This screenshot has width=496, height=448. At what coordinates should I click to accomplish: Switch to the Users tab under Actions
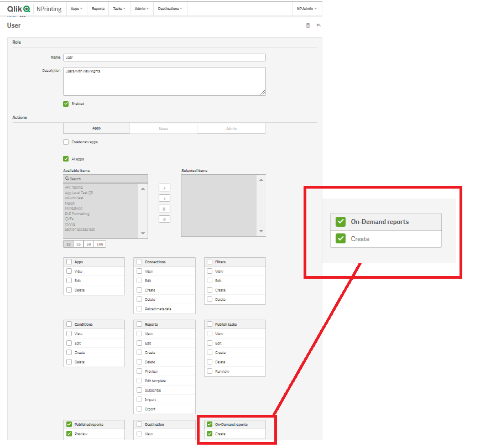[x=164, y=128]
